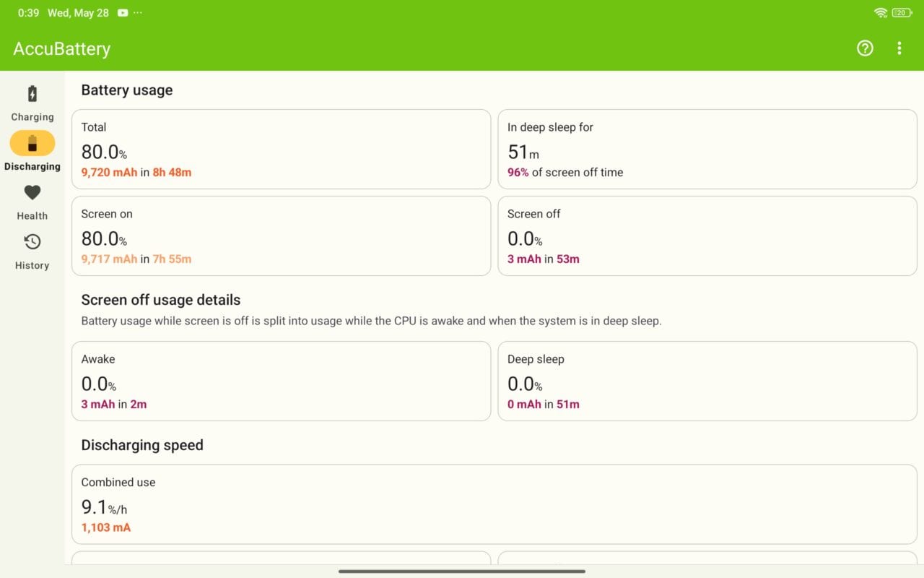924x578 pixels.
Task: Select the Deep sleep details card
Action: (x=707, y=381)
